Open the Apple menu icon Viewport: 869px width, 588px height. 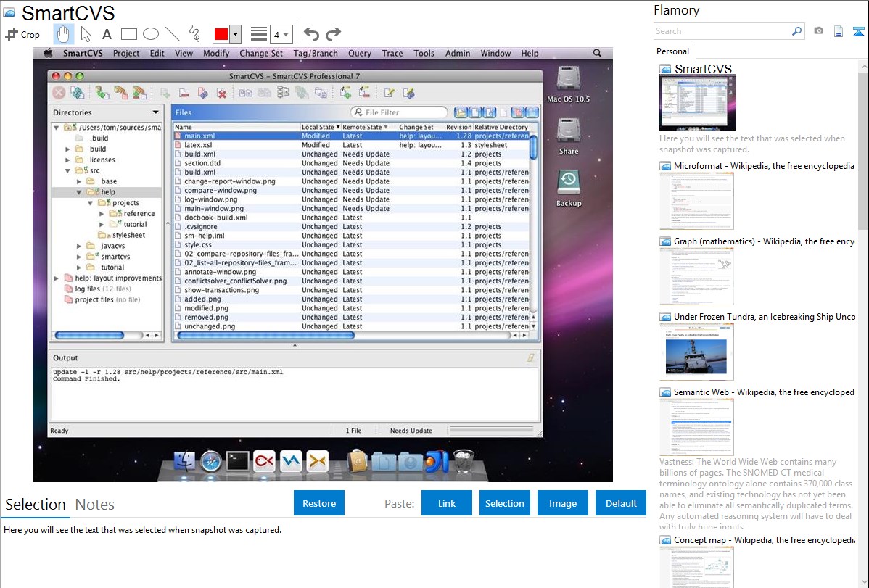[48, 53]
